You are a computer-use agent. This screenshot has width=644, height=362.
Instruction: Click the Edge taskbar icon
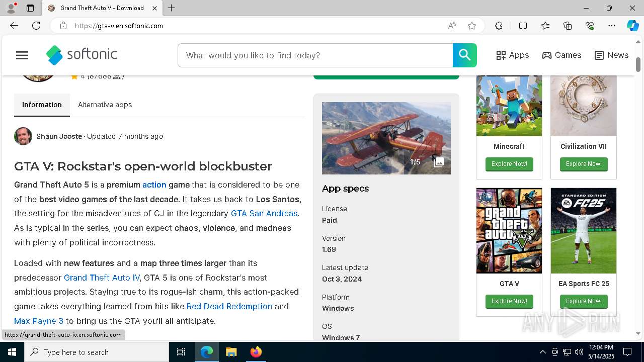click(x=207, y=352)
